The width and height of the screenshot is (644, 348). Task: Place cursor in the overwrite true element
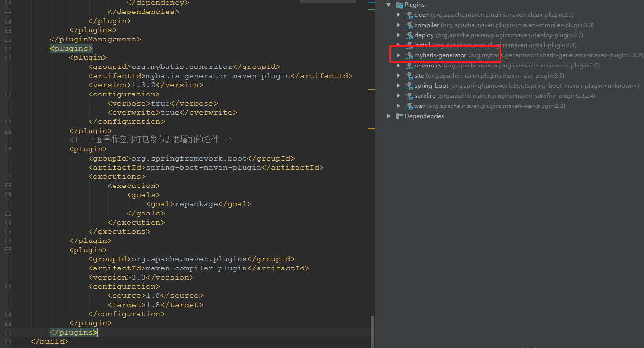pos(172,112)
